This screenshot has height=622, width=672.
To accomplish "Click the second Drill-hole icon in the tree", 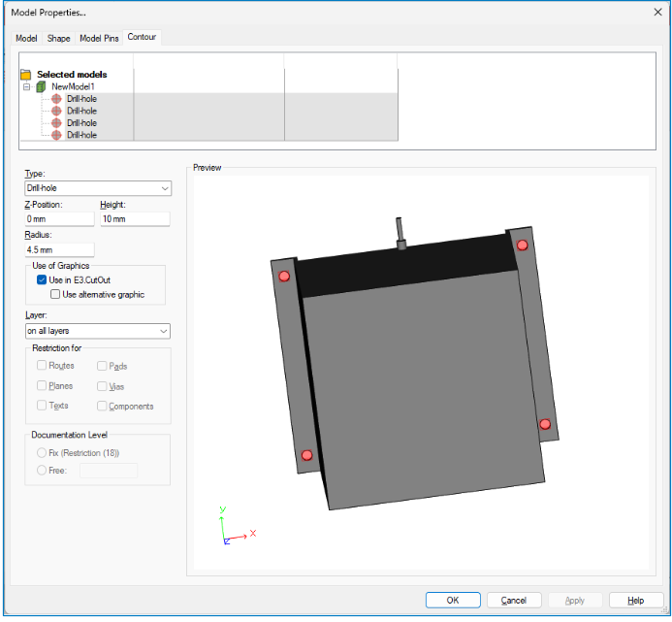I will pyautogui.click(x=56, y=111).
